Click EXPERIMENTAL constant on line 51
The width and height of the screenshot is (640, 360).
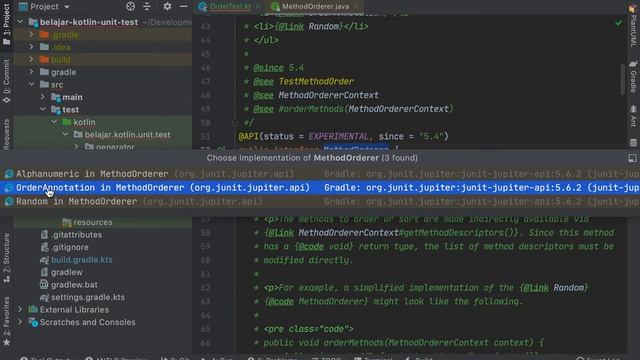[x=338, y=136]
